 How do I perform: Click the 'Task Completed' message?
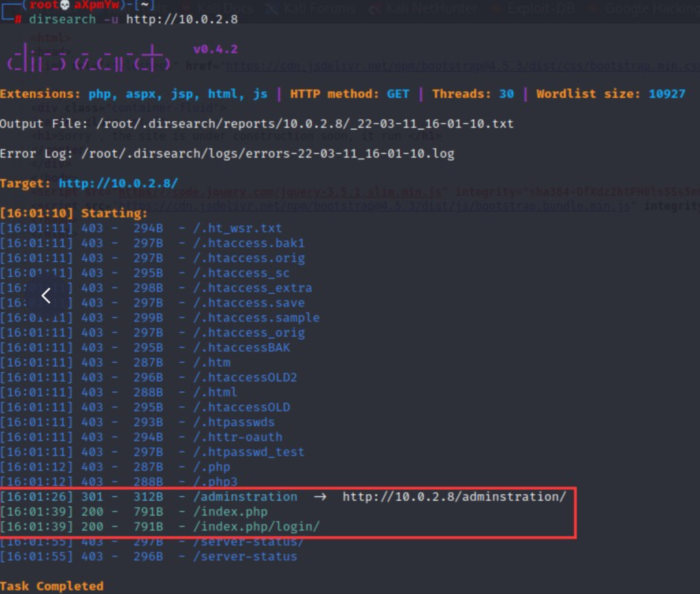pyautogui.click(x=52, y=586)
